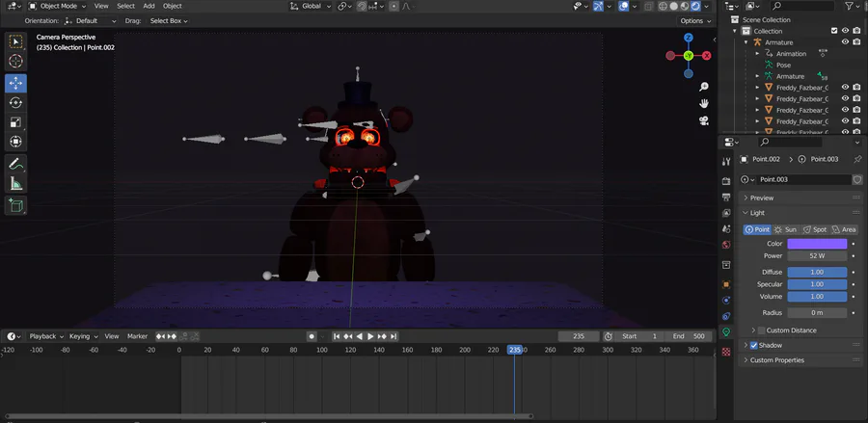
Task: Open the Scene properties tab
Action: (726, 229)
